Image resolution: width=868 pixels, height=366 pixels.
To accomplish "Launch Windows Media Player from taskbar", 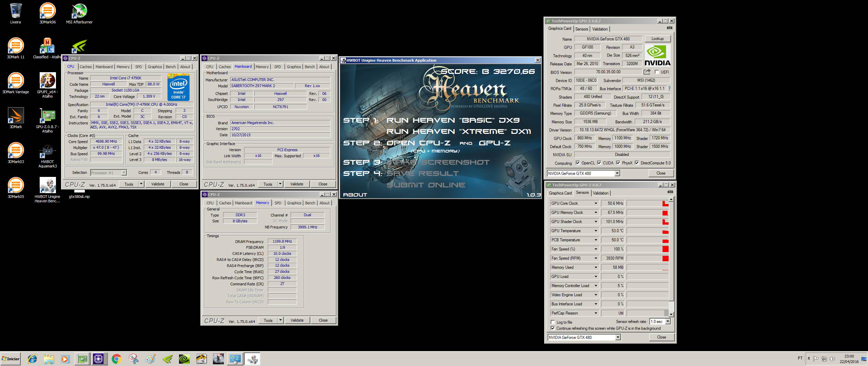I will point(65,359).
